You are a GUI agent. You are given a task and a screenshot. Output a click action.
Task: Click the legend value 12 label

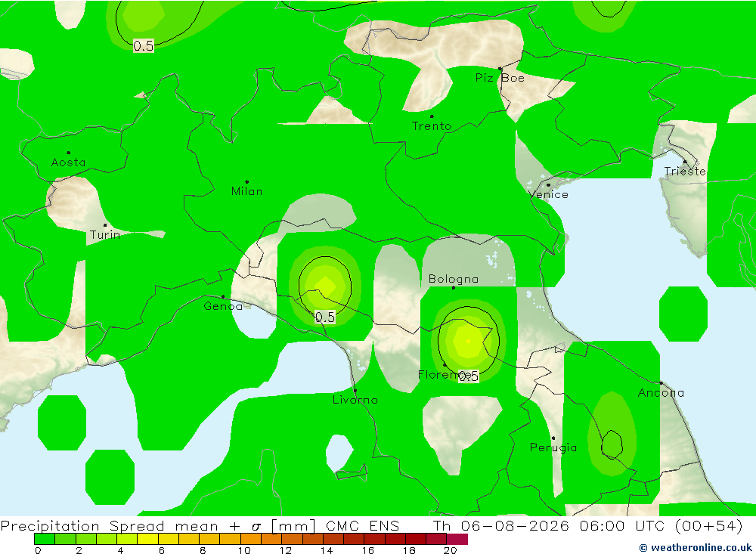point(286,549)
